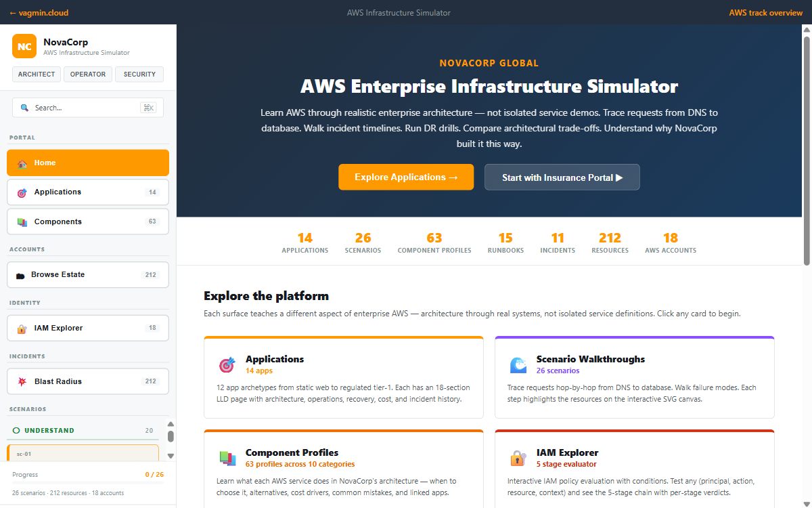Click the Blast Radius explosion icon
Image resolution: width=812 pixels, height=508 pixels.
pos(22,381)
